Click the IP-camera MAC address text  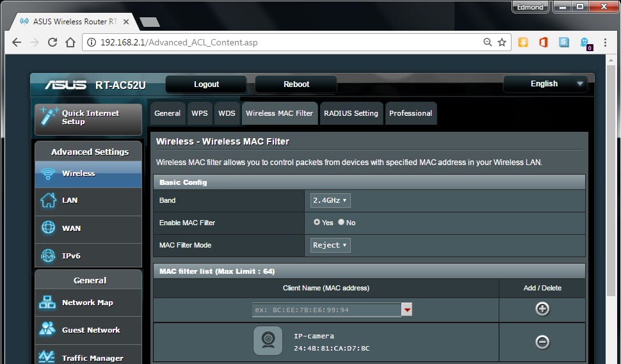[x=332, y=349]
